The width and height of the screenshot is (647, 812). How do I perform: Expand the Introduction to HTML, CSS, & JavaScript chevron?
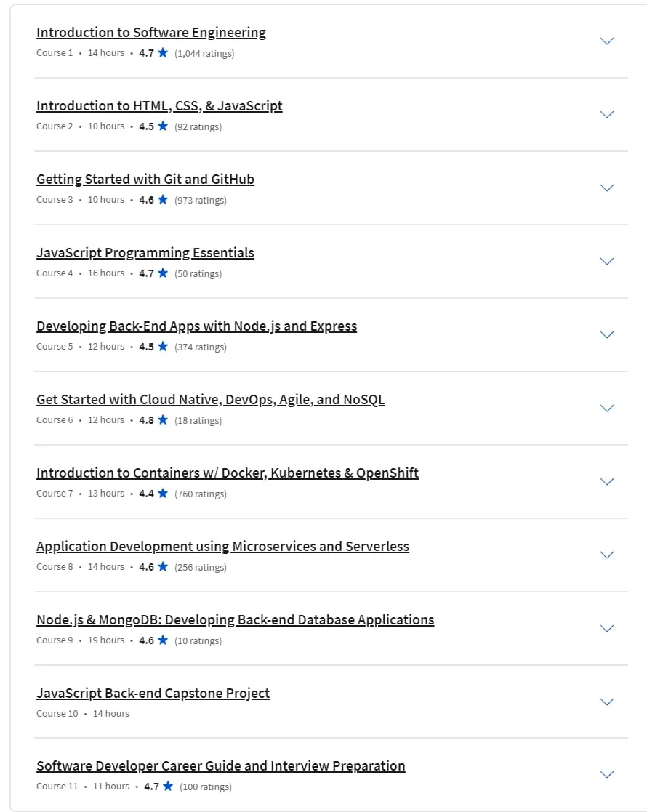(606, 114)
